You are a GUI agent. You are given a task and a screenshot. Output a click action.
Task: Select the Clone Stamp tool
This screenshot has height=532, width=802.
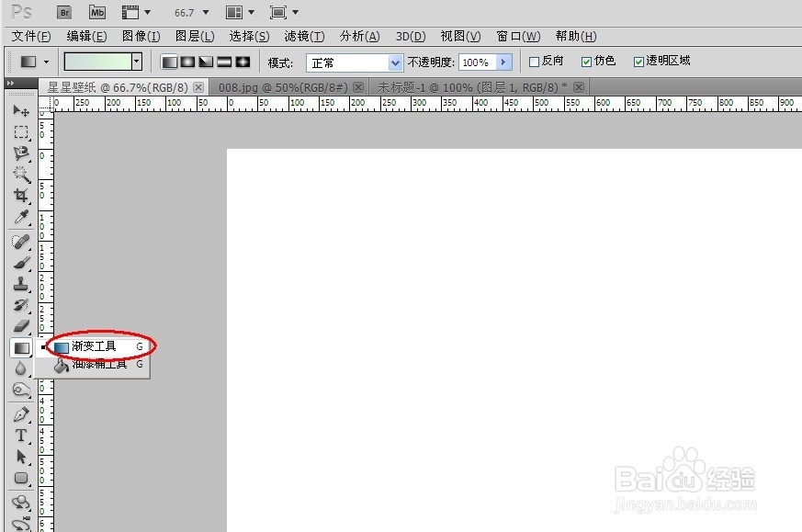pyautogui.click(x=21, y=283)
